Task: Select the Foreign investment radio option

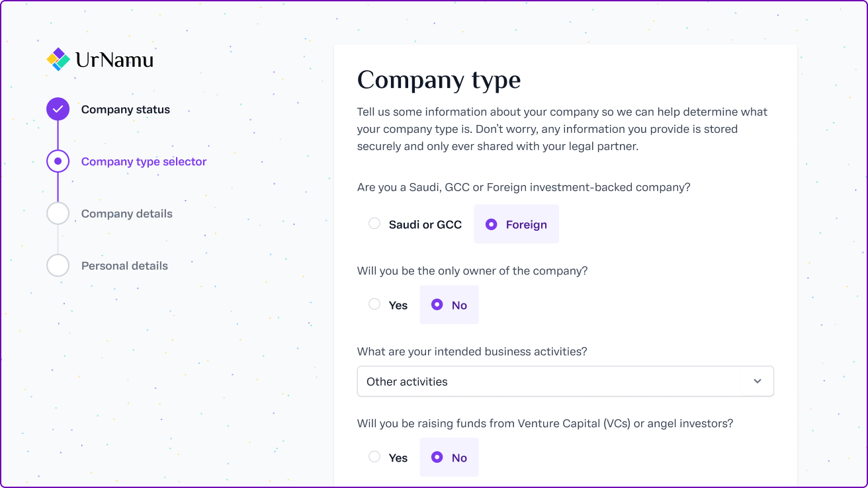Action: [x=491, y=224]
